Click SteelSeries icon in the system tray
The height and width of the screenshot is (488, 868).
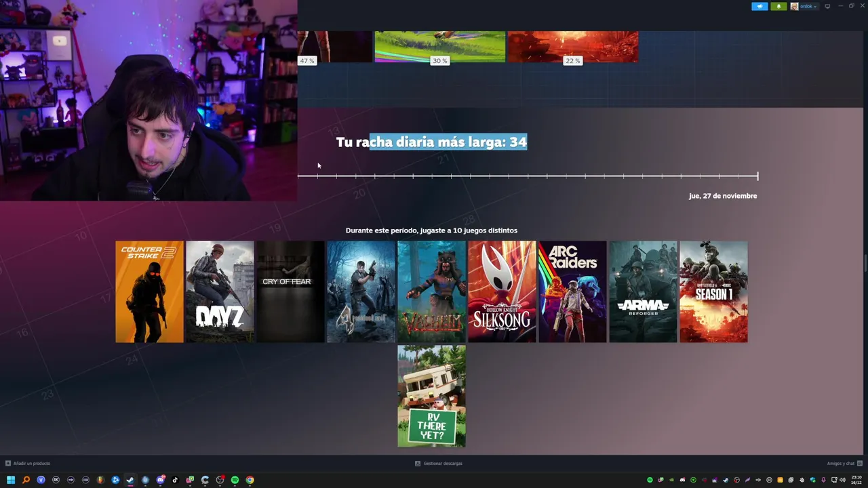(x=802, y=480)
